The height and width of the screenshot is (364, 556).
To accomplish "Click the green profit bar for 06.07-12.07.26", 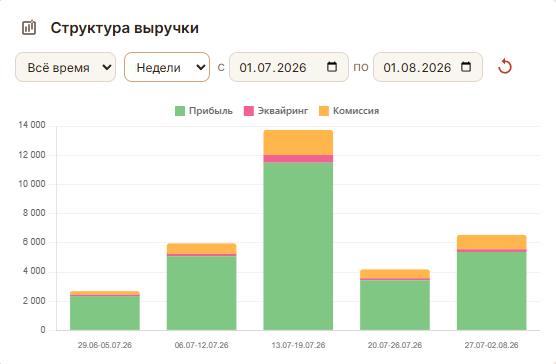I will (x=201, y=293).
